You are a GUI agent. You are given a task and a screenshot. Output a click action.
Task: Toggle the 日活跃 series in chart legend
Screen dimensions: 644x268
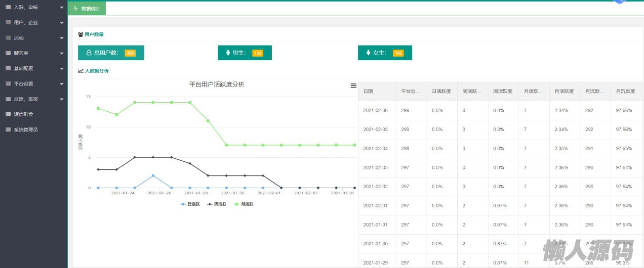[191, 204]
